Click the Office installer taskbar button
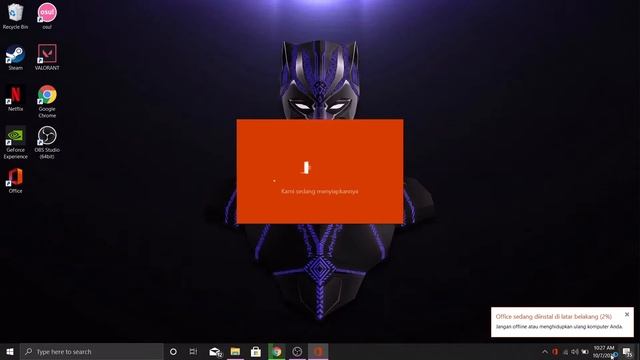Screen dimensions: 640x360 [318, 351]
